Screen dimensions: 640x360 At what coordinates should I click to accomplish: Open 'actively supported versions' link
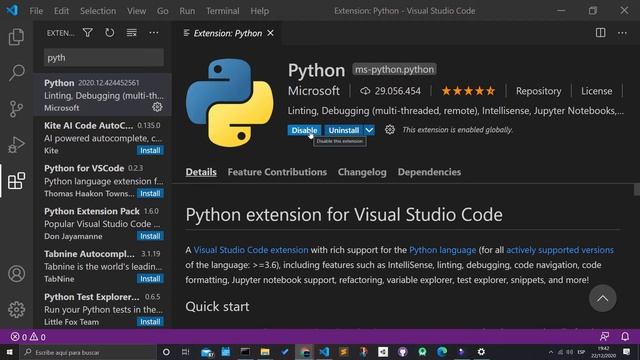pos(560,250)
